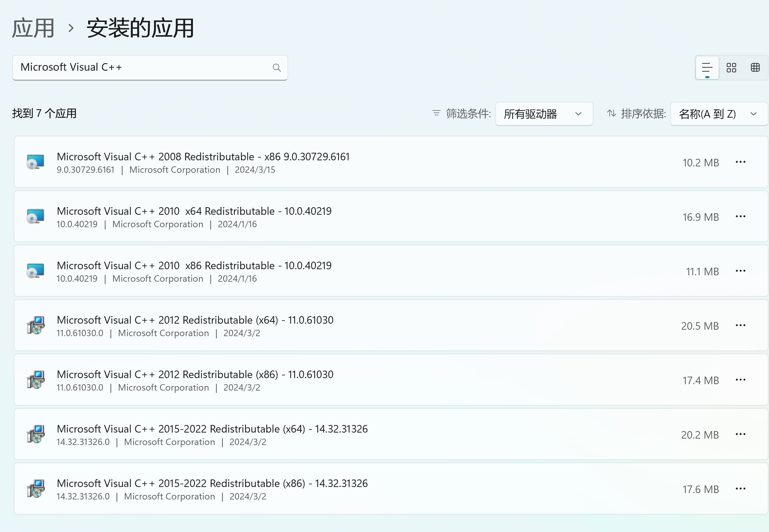Click the 20.5 MB size value
This screenshot has height=532, width=769.
(x=700, y=326)
